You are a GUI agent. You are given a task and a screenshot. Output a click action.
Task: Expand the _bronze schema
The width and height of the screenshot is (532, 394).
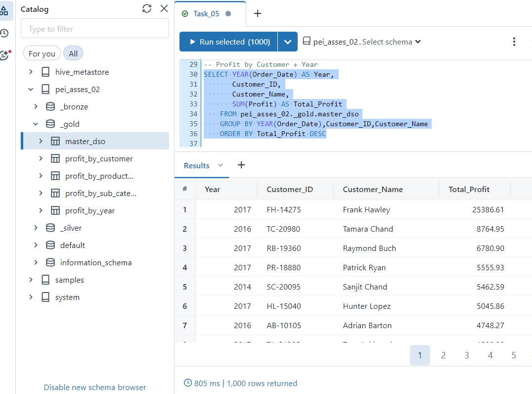pyautogui.click(x=36, y=106)
